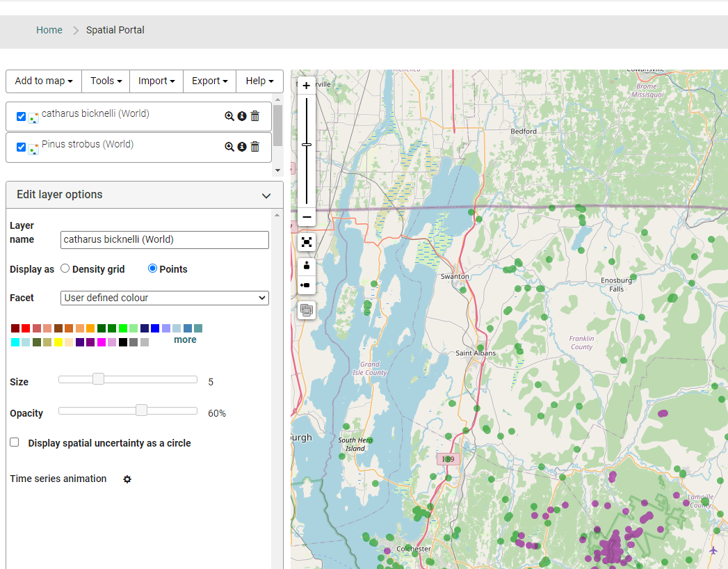Click Pinus strobus layer legend icon

(33, 149)
